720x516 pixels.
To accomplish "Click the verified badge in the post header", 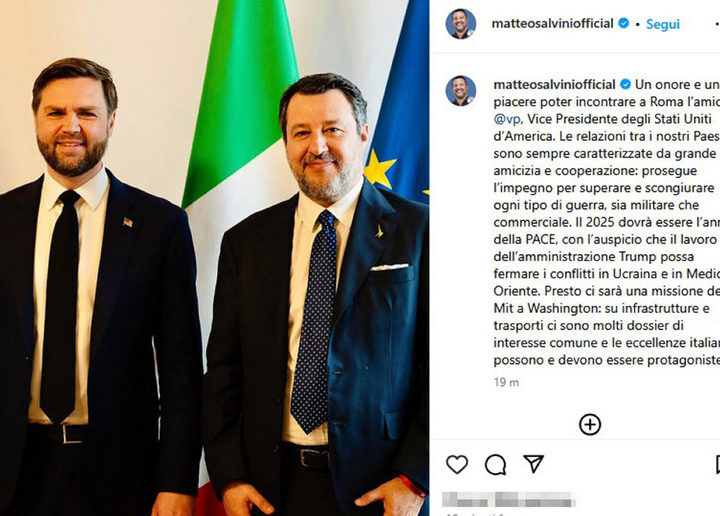I will [624, 23].
